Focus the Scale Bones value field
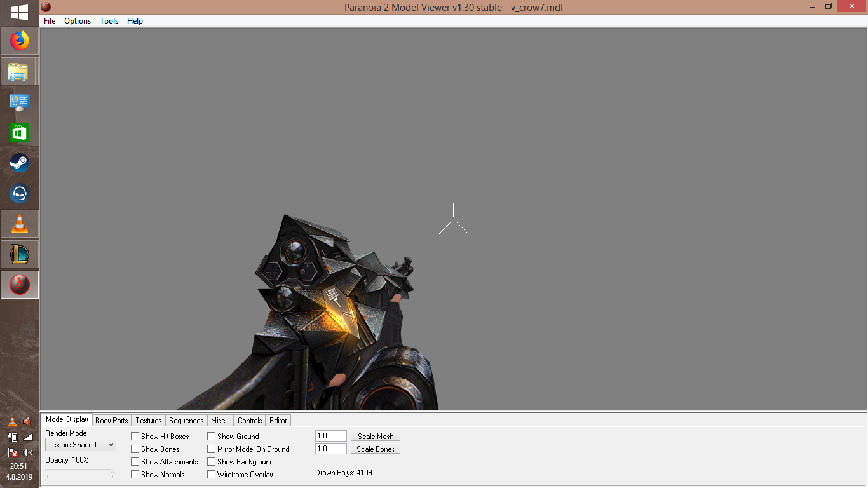This screenshot has width=868, height=488. point(331,449)
